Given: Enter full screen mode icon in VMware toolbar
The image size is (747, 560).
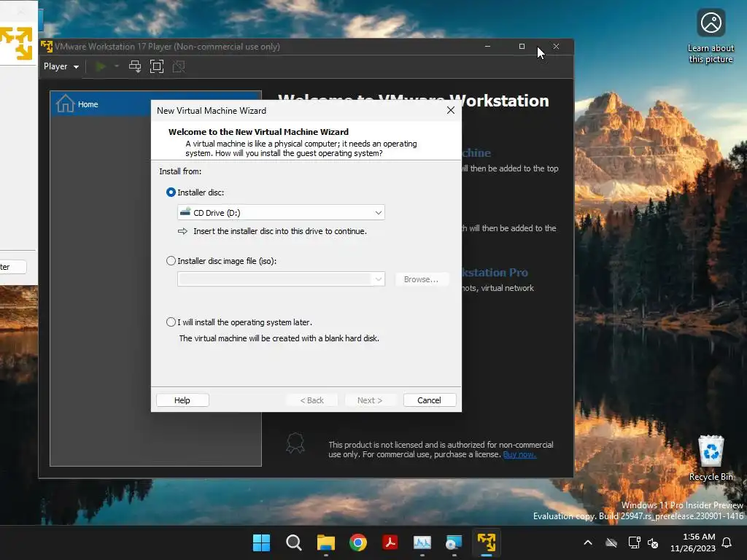Looking at the screenshot, I should [x=157, y=66].
